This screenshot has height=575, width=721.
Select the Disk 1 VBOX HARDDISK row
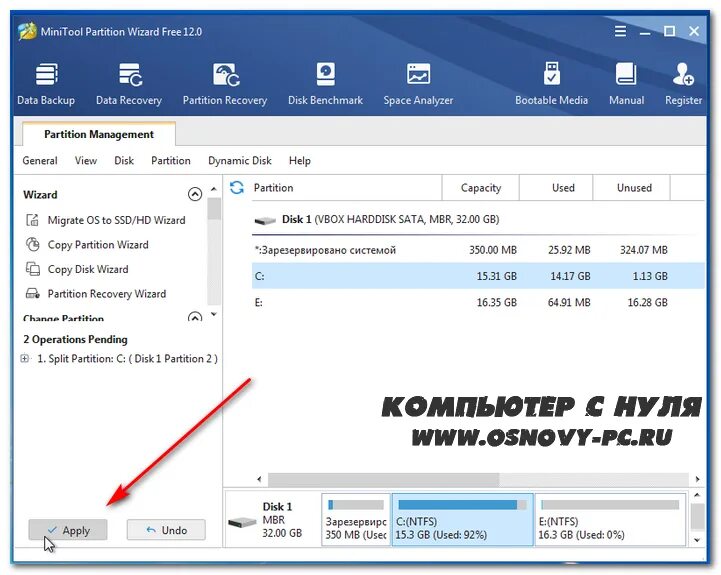coord(478,219)
